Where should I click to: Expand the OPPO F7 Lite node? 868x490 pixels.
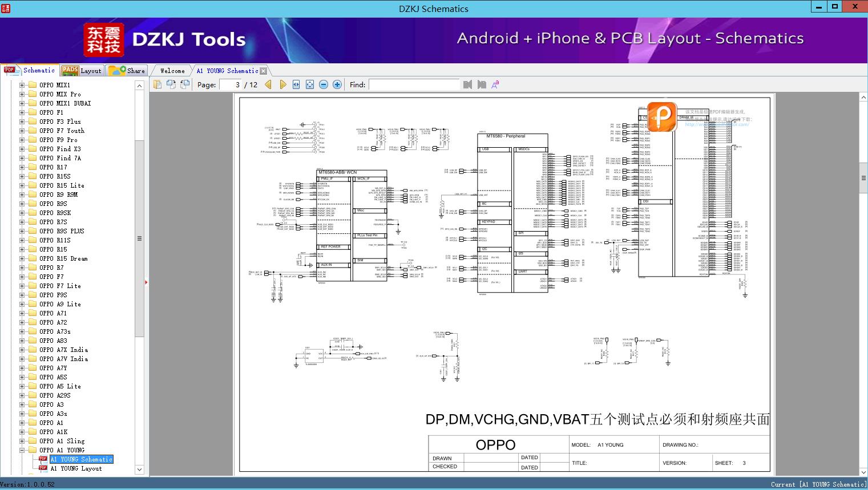coord(22,286)
